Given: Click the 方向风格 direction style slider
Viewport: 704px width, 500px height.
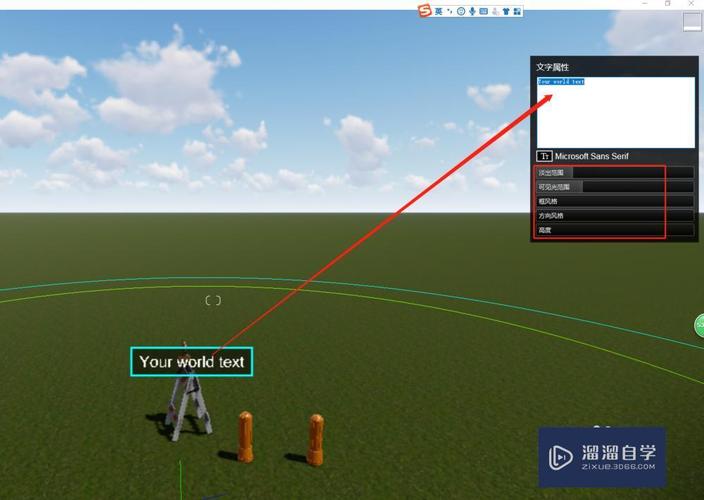Looking at the screenshot, I should coord(614,215).
